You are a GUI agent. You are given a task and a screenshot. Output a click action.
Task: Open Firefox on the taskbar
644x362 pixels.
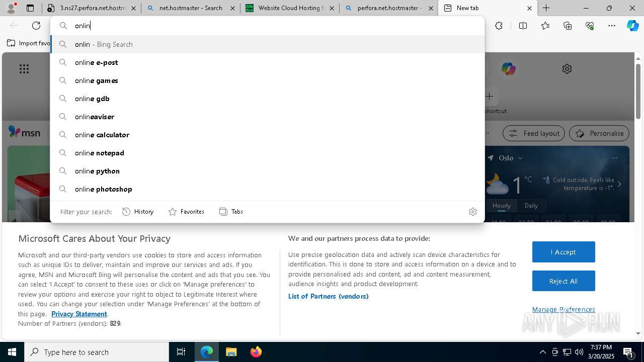[x=256, y=352]
